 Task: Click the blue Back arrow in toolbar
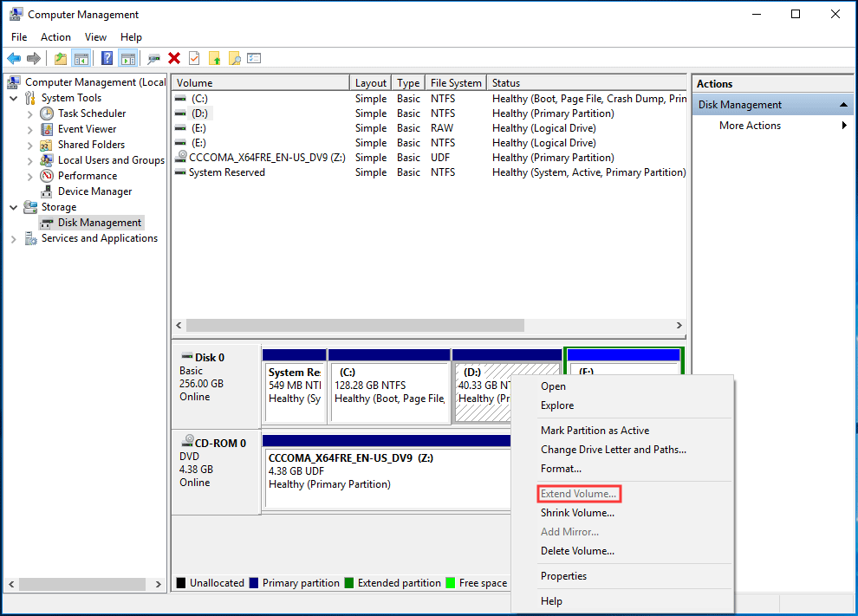14,58
